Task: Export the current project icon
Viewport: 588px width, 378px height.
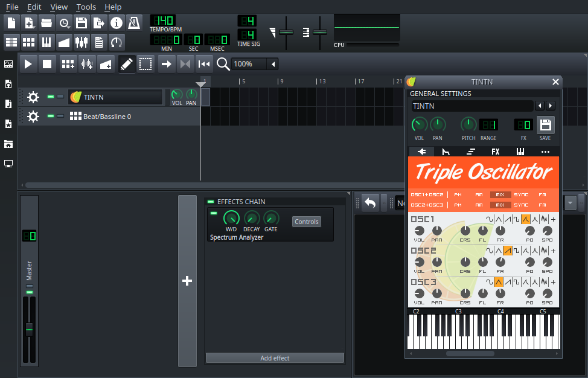Action: pos(99,24)
